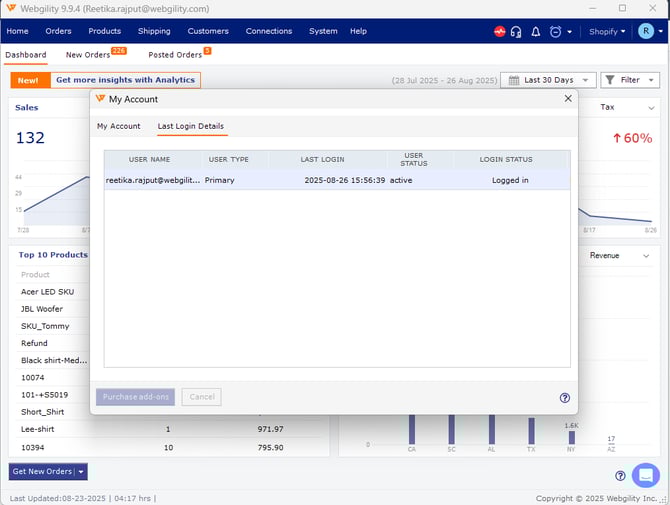Viewport: 670px width, 505px height.
Task: Click the red activity pulse icon
Action: (499, 32)
